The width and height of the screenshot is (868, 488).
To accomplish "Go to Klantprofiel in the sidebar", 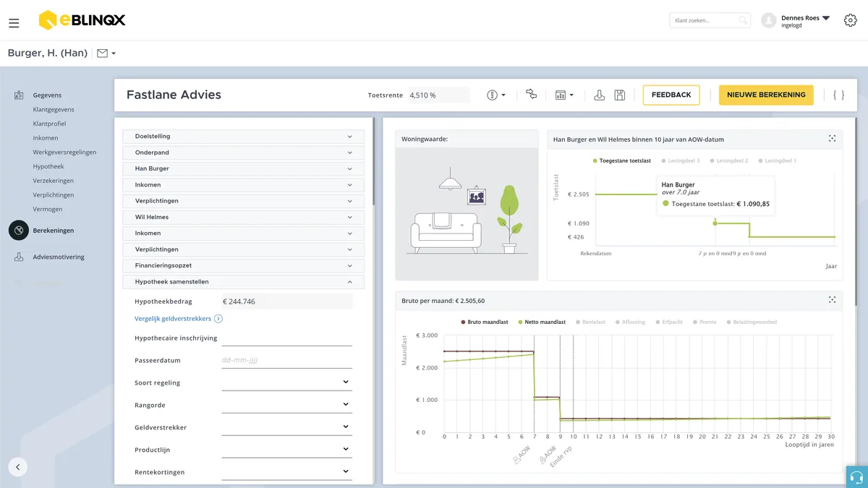I will pyautogui.click(x=49, y=124).
